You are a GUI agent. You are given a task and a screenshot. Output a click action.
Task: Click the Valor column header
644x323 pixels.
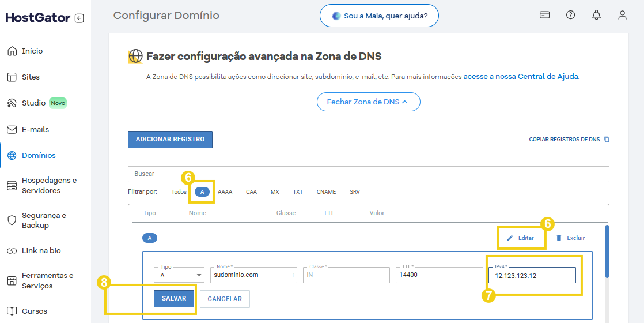click(377, 213)
